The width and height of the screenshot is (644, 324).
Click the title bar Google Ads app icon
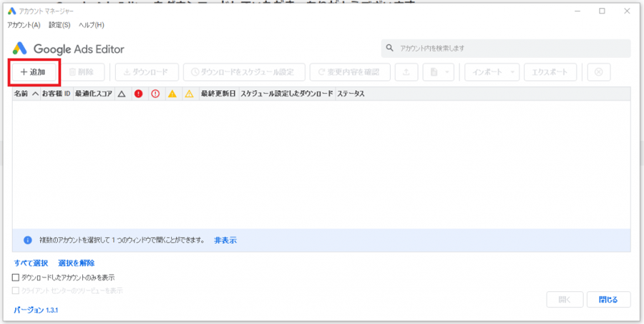coord(12,11)
